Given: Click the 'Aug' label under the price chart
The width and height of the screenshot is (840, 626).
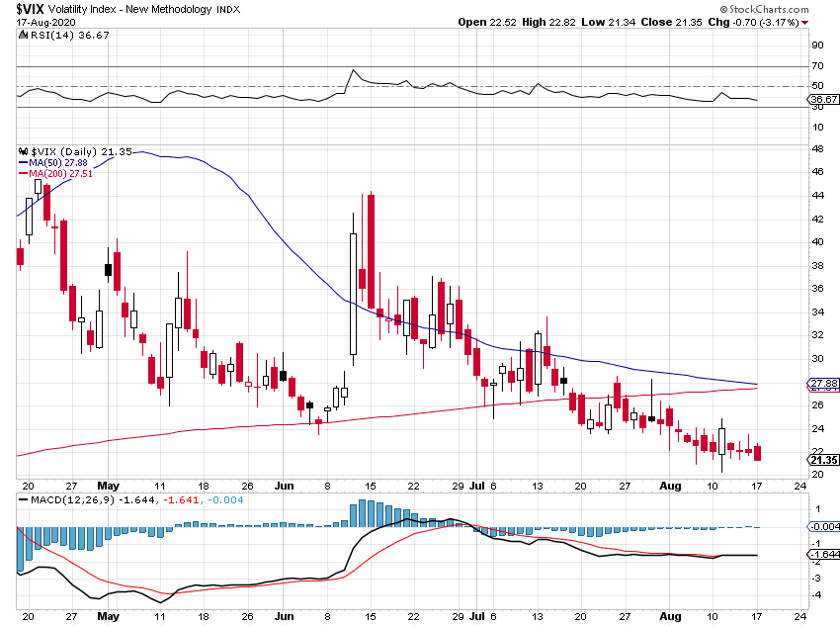Looking at the screenshot, I should (670, 486).
